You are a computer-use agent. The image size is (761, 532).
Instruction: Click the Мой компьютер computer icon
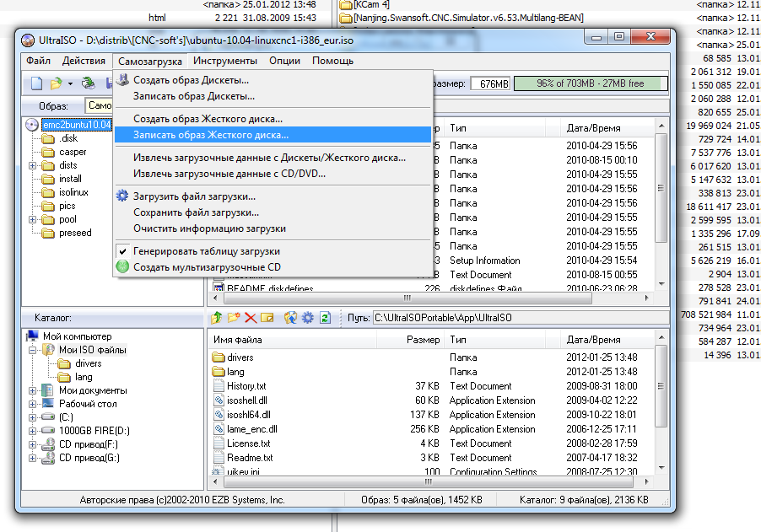[33, 336]
